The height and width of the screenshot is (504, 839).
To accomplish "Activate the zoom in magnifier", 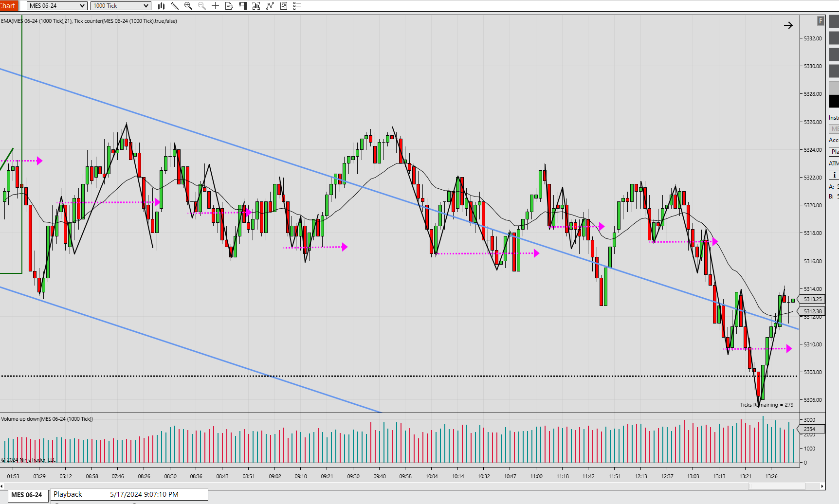I will [x=188, y=6].
